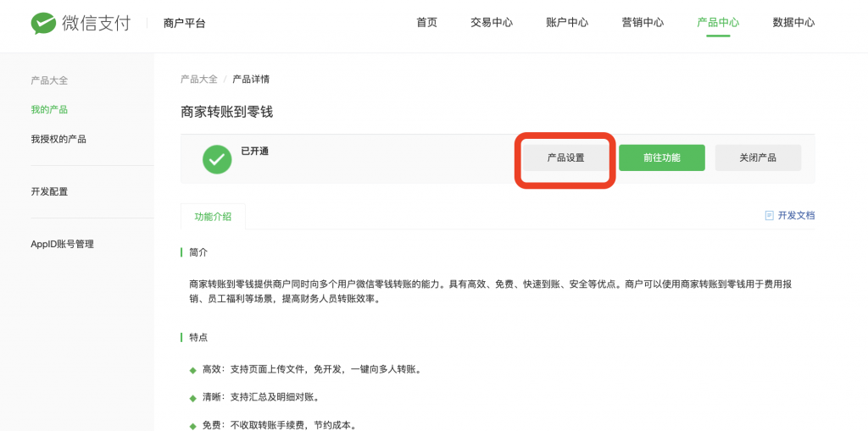Click the 商户平台 header text
868x431 pixels.
pos(184,24)
